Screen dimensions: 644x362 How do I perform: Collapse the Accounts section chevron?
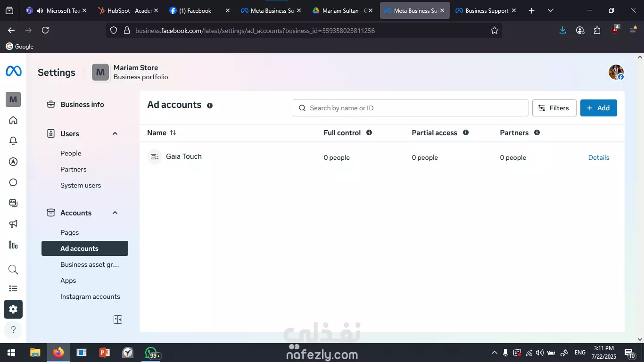(115, 213)
